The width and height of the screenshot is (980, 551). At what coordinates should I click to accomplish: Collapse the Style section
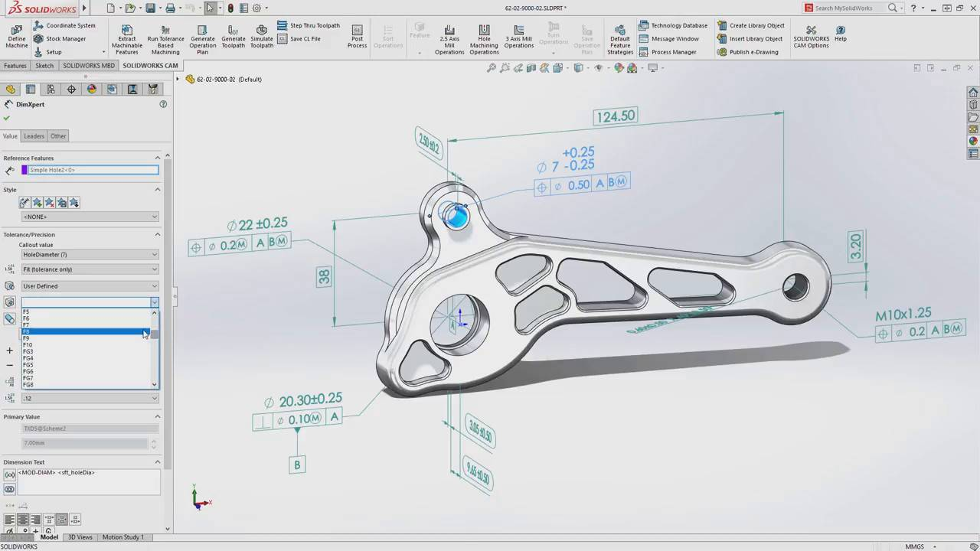(158, 190)
